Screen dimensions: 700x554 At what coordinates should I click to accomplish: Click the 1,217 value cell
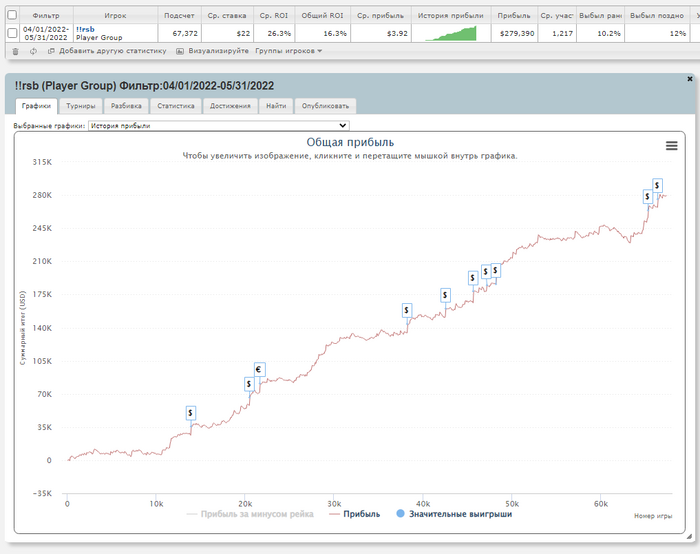pyautogui.click(x=557, y=33)
